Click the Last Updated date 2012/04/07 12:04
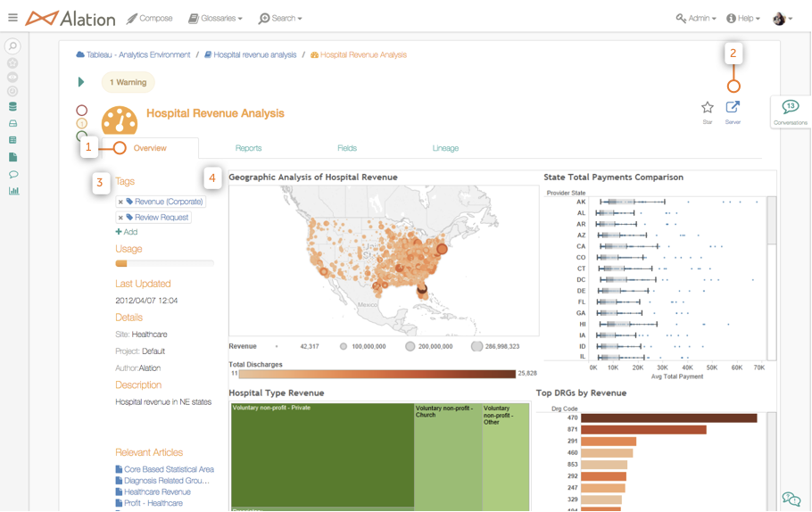Screen dimensions: 812x512 click(146, 301)
